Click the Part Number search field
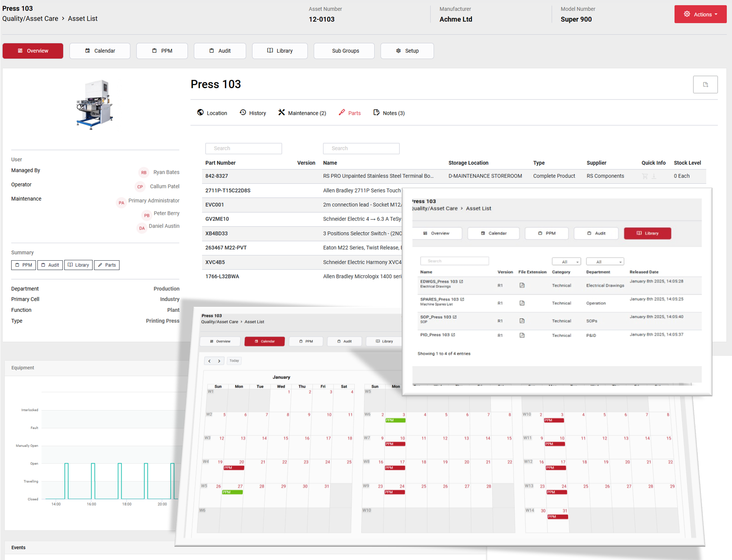Viewport: 732px width, 560px height. point(243,149)
